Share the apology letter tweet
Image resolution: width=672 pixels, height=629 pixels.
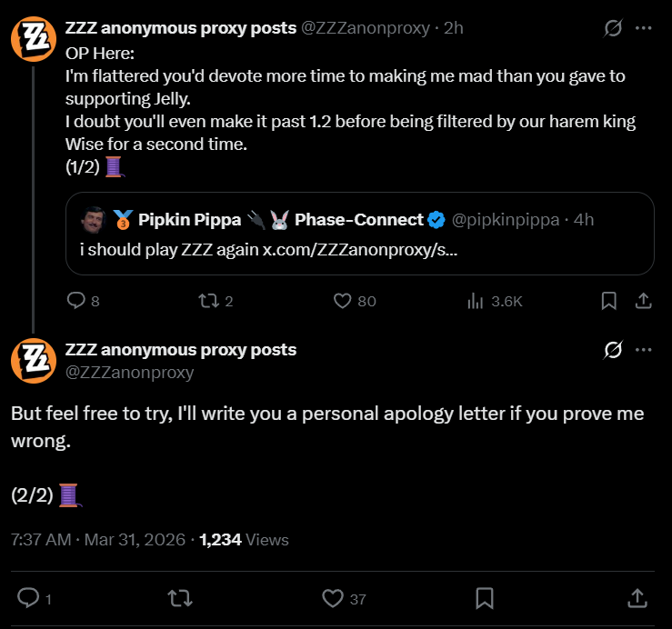click(x=637, y=597)
